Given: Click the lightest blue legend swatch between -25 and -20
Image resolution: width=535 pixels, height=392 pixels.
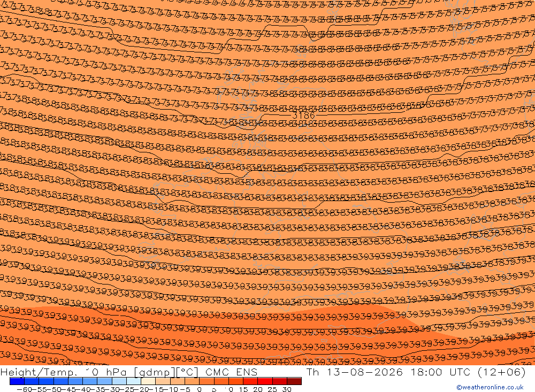Looking at the screenshot, I should tap(134, 381).
